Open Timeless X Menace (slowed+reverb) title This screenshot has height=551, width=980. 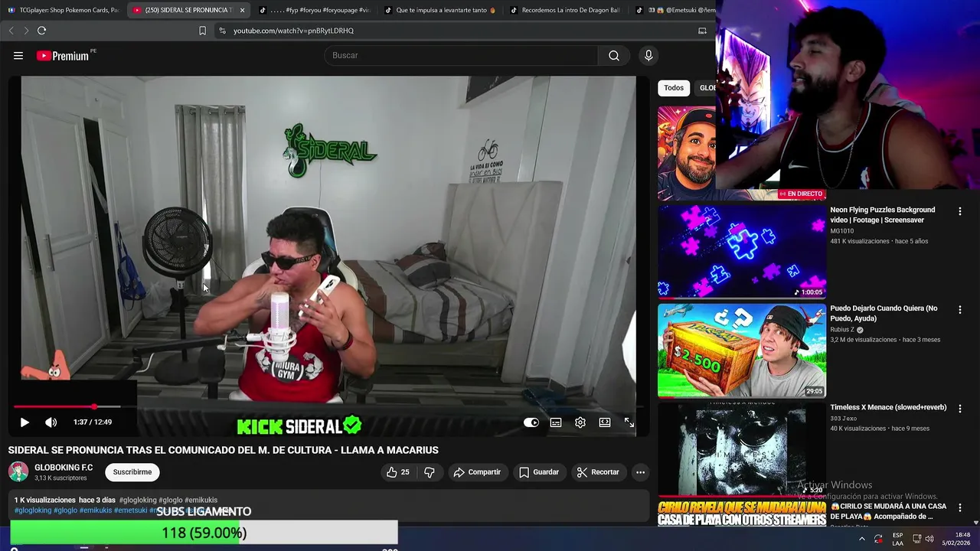[888, 407]
